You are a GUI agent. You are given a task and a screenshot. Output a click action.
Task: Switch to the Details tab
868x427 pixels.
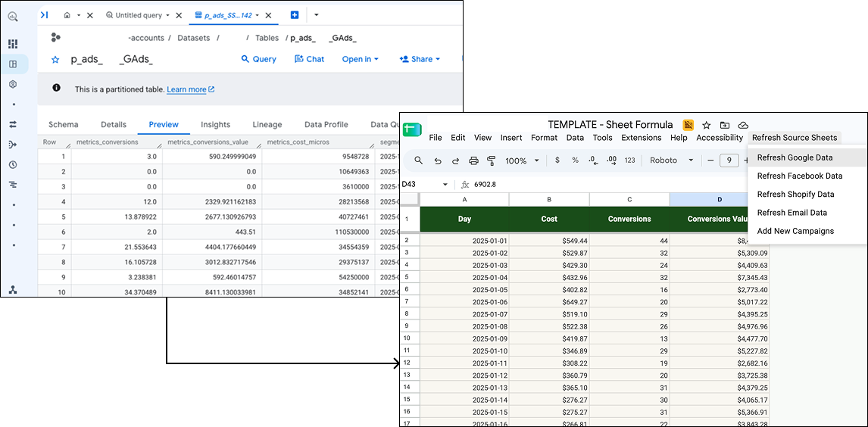click(x=114, y=124)
